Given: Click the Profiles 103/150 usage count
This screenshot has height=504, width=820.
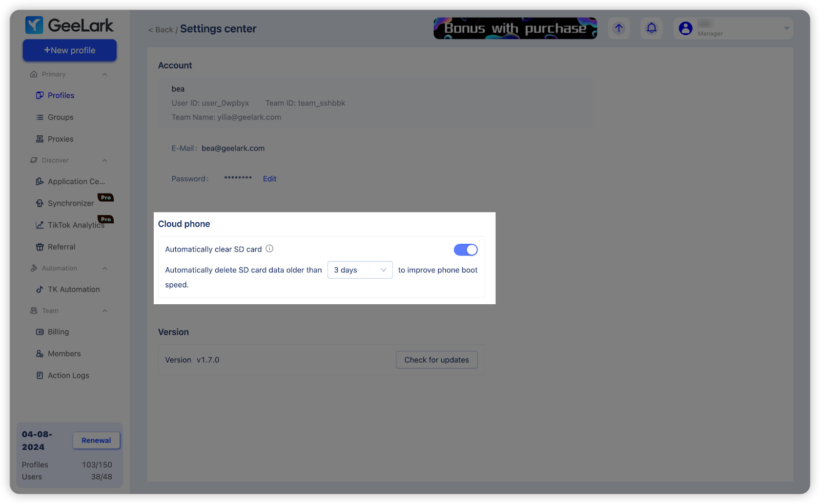Looking at the screenshot, I should tap(97, 465).
